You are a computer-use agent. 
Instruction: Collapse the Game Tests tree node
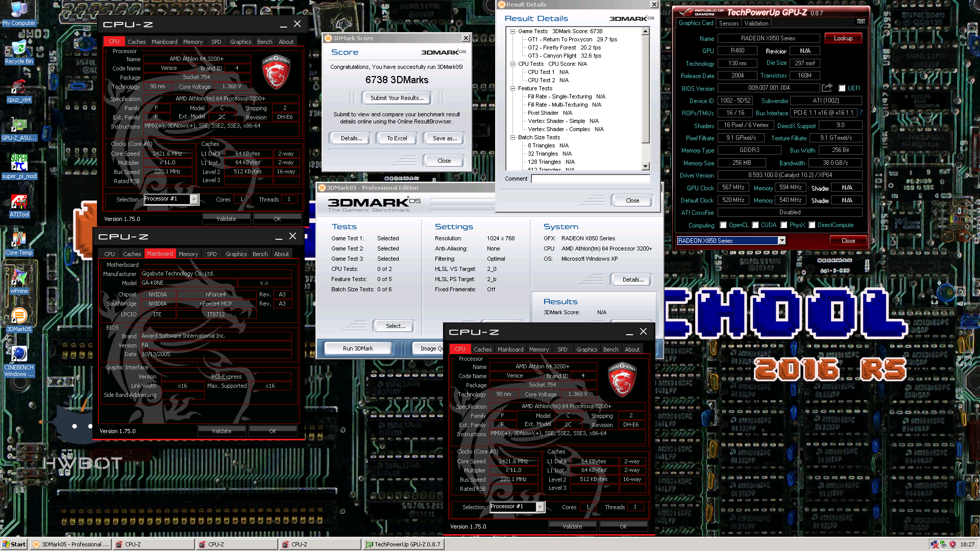click(x=512, y=31)
